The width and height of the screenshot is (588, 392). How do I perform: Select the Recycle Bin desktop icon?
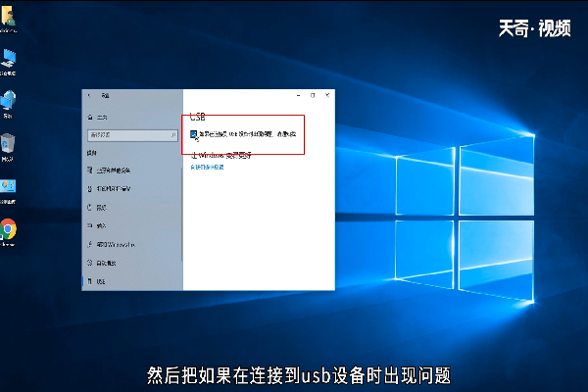click(x=8, y=147)
